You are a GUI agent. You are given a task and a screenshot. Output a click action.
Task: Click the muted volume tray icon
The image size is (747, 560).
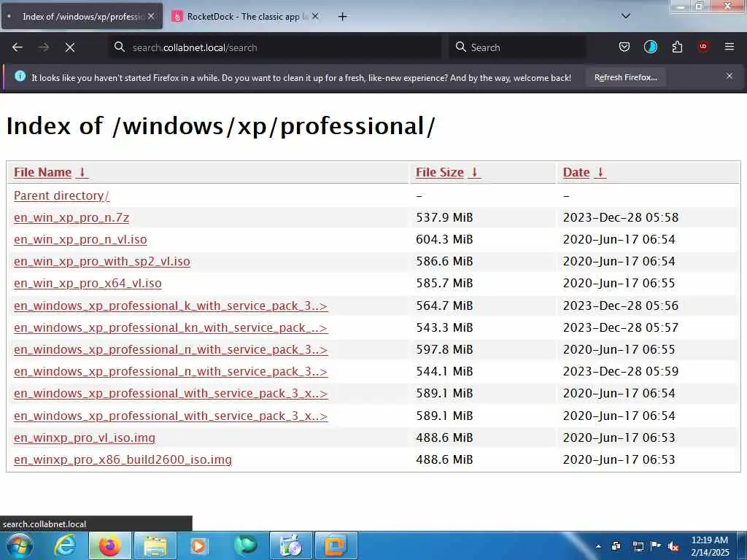point(673,547)
